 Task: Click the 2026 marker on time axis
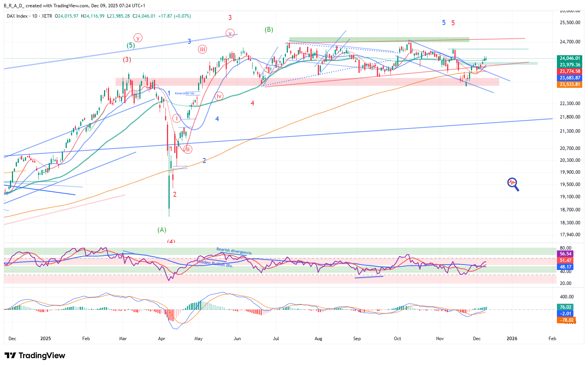click(512, 339)
